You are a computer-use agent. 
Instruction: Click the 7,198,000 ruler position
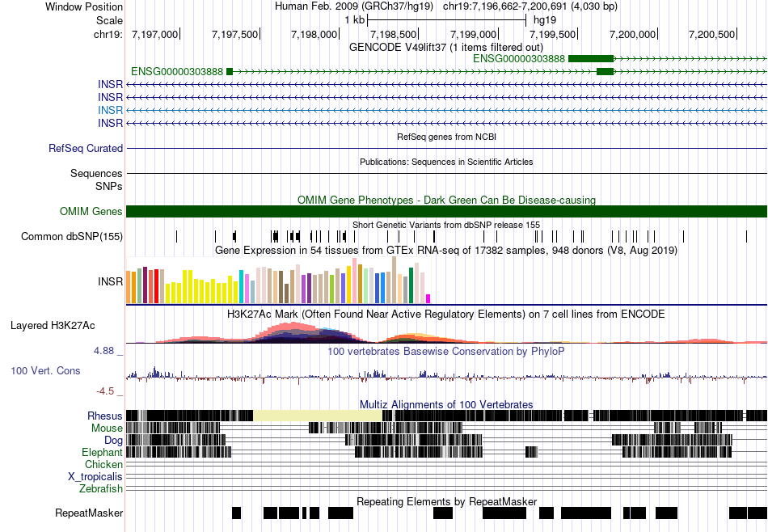pyautogui.click(x=314, y=34)
